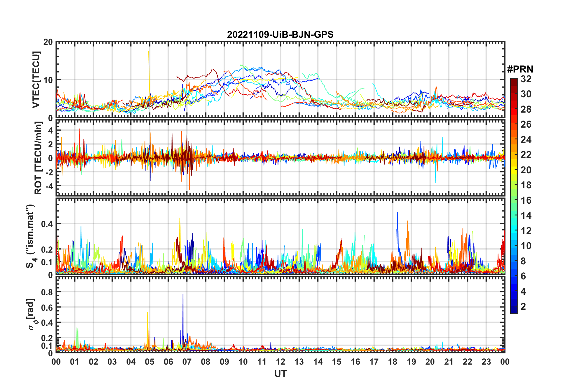Click the x-axis hour label "01"

point(75,362)
